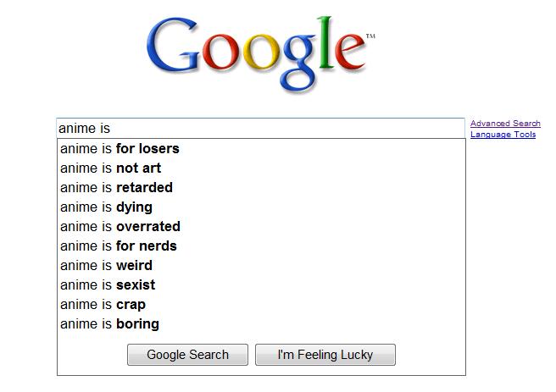The height and width of the screenshot is (392, 556).
Task: Click the Google logo
Action: pos(259,51)
